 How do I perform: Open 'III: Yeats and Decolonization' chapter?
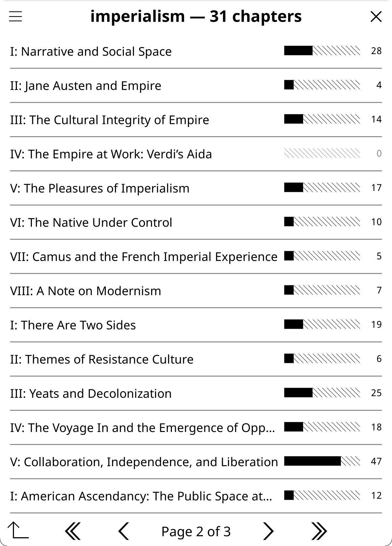[x=196, y=394]
